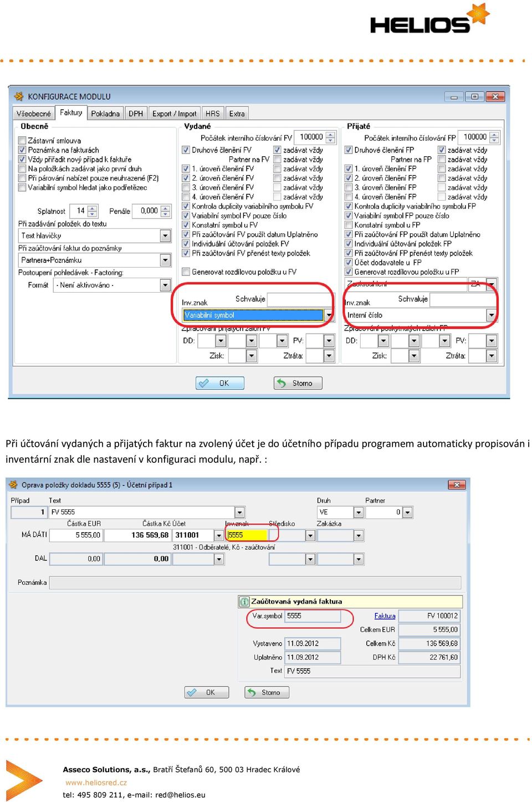Viewport: 532px width, 802px height.
Task: Switch to the Pokladna tab
Action: click(x=105, y=113)
